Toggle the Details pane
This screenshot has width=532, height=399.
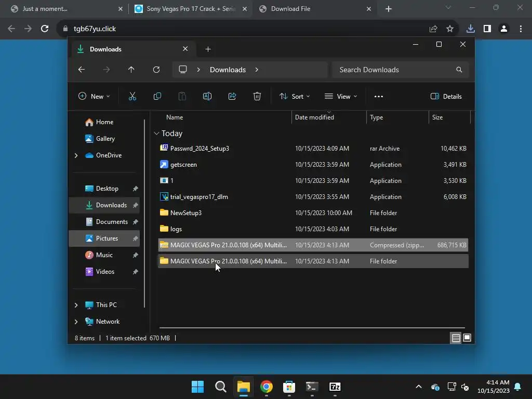(446, 96)
